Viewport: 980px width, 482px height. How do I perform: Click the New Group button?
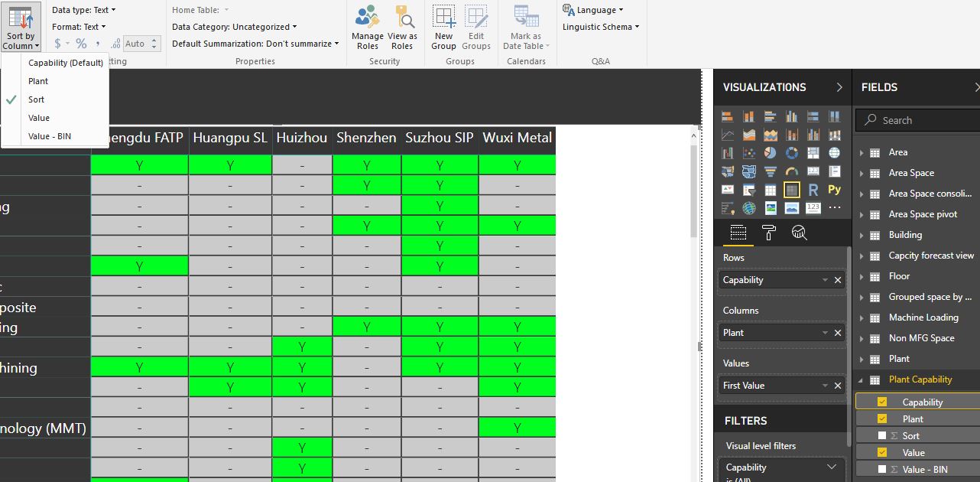pos(443,28)
